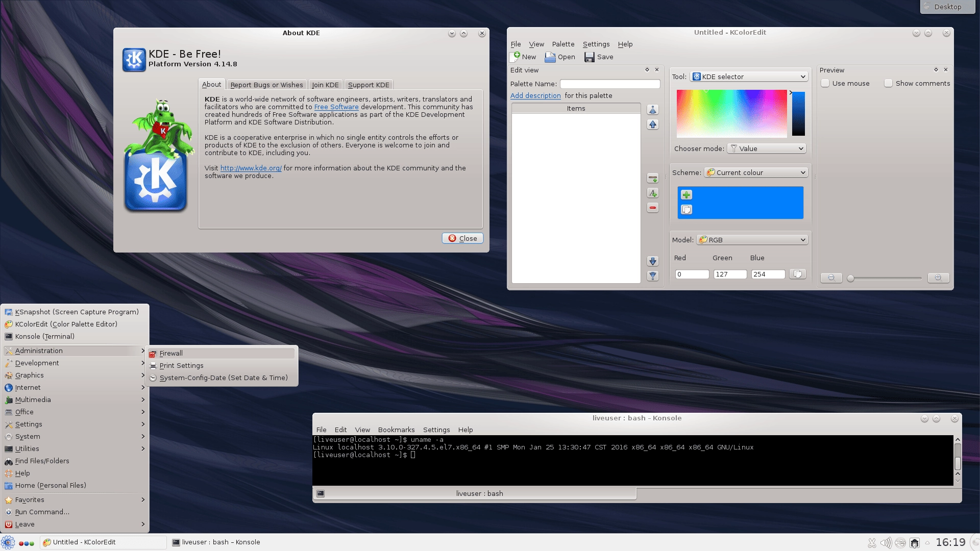Image resolution: width=980 pixels, height=551 pixels.
Task: Click the activities dots icon in the panel
Action: point(26,543)
